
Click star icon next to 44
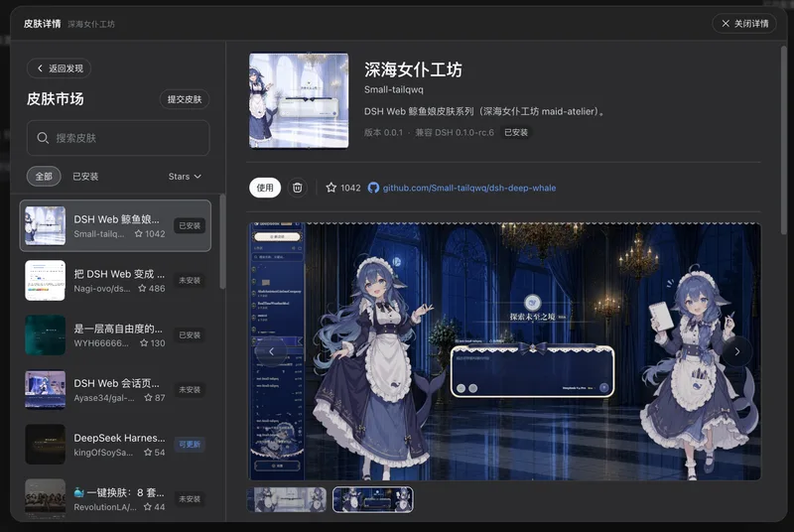(x=148, y=507)
